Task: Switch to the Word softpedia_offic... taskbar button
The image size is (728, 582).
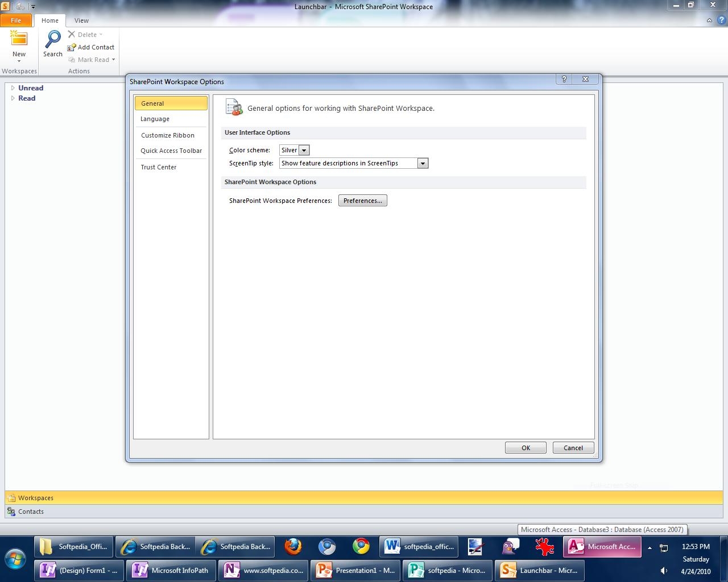Action: tap(420, 547)
